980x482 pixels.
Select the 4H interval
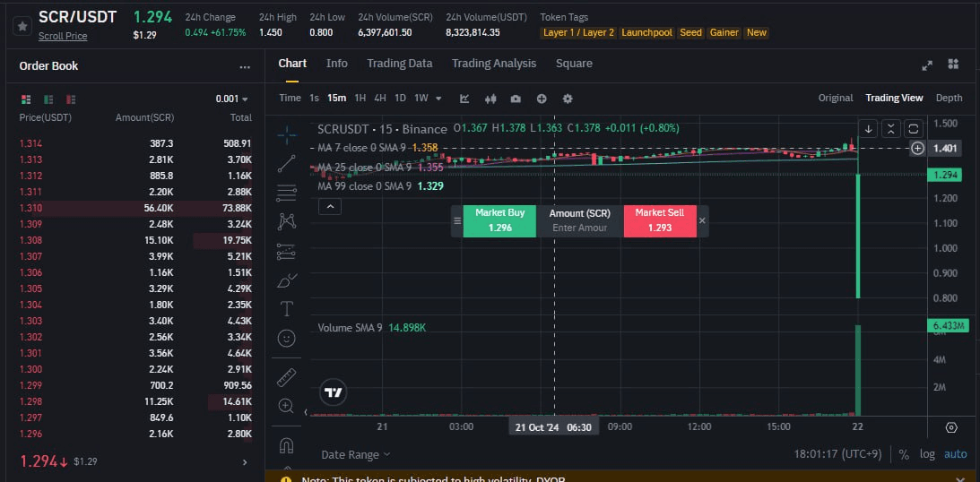[380, 98]
